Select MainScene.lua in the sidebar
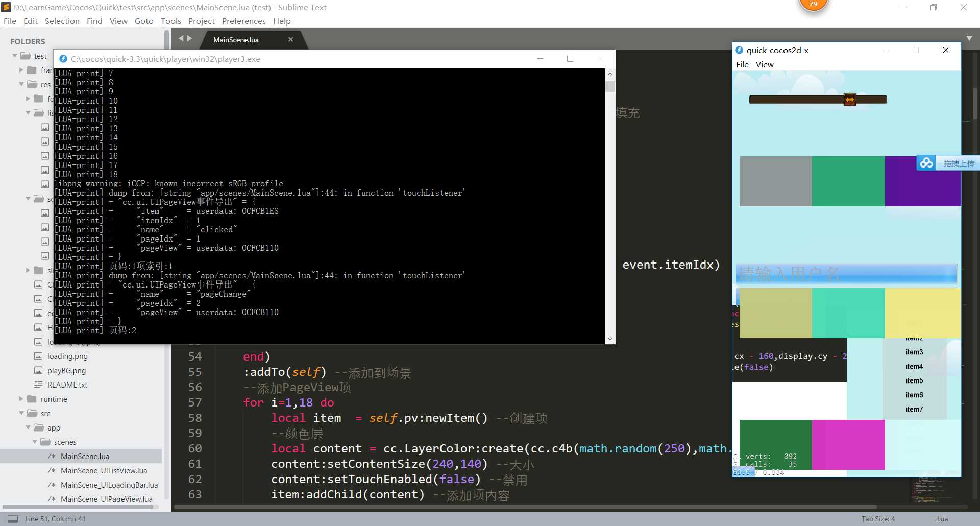Image resolution: width=980 pixels, height=526 pixels. 85,457
